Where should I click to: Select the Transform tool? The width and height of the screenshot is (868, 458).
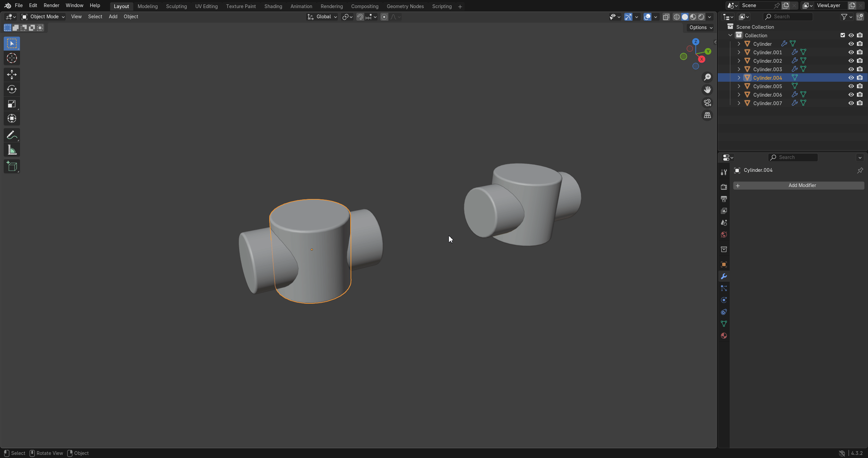point(12,118)
